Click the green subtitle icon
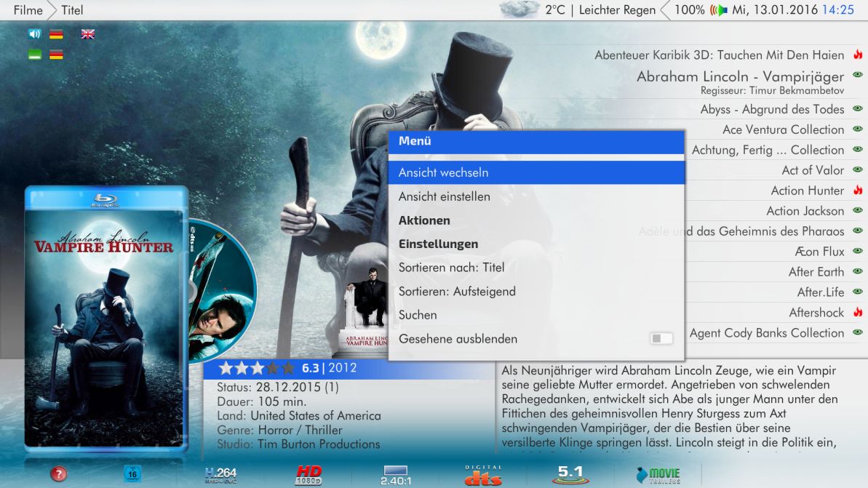This screenshot has height=488, width=868. (35, 55)
